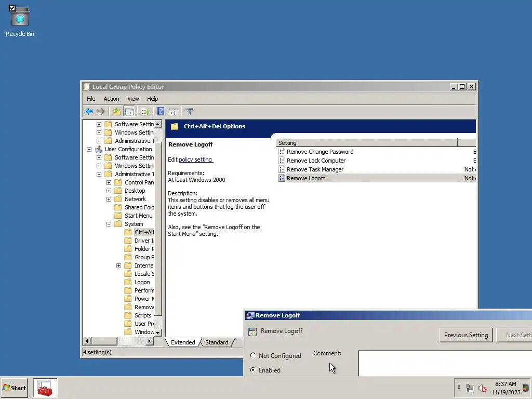Open the View menu
The width and height of the screenshot is (532, 399).
coord(133,99)
